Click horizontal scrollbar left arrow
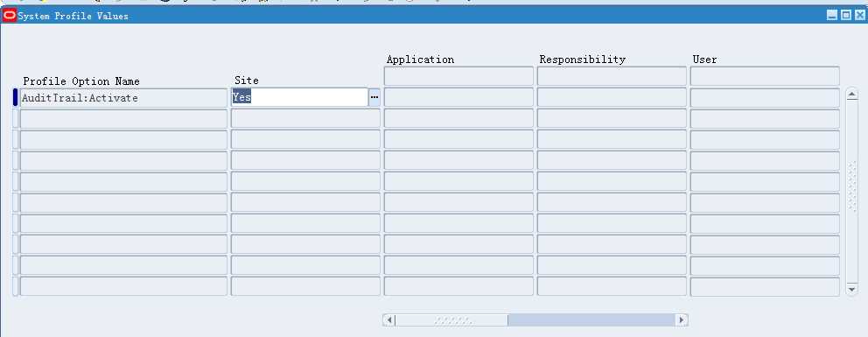Screen dimensions: 868x337 coord(389,319)
